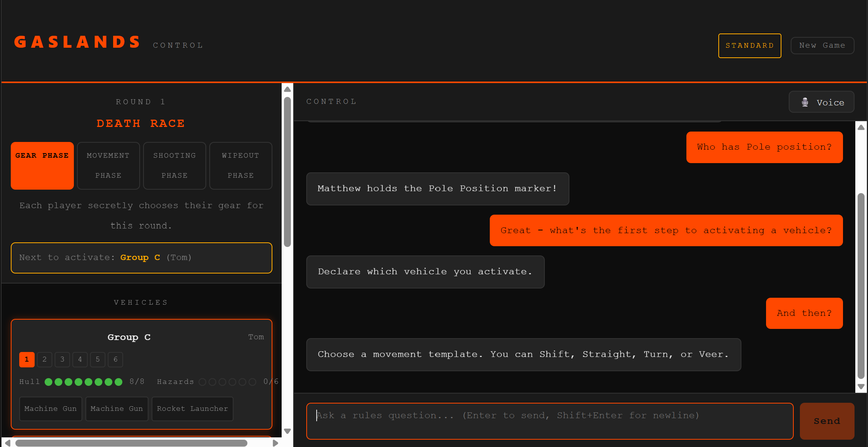The width and height of the screenshot is (868, 447).
Task: Select gear 4 for Group C
Action: coord(80,359)
